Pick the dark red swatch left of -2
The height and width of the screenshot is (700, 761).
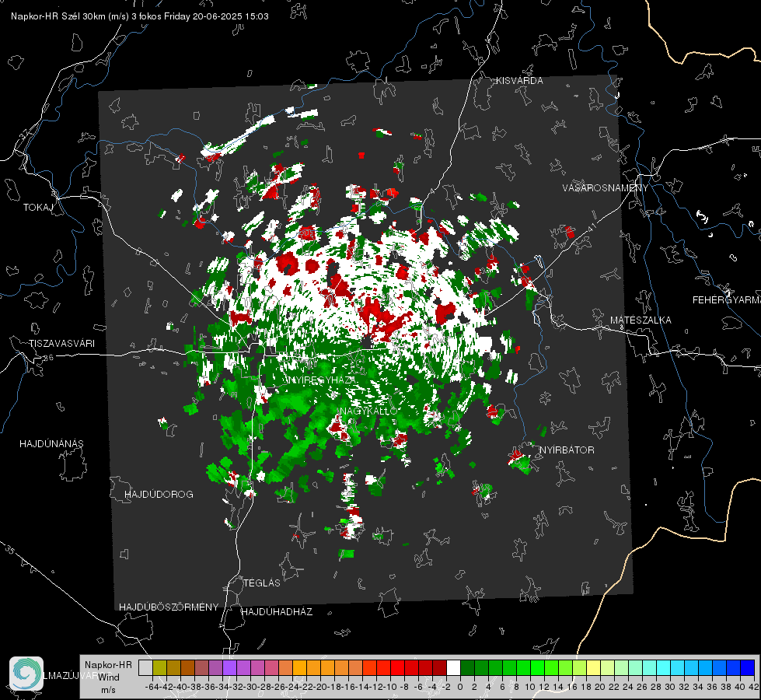439,668
